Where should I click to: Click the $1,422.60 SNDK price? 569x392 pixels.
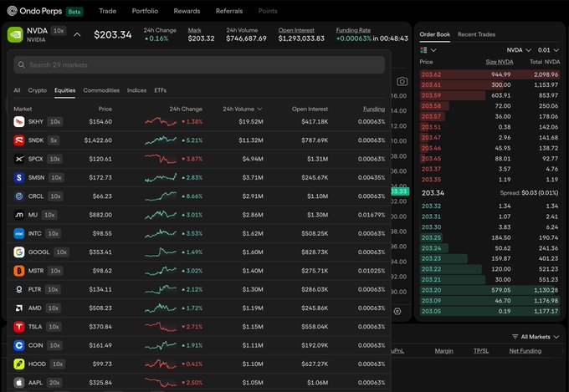tap(98, 140)
